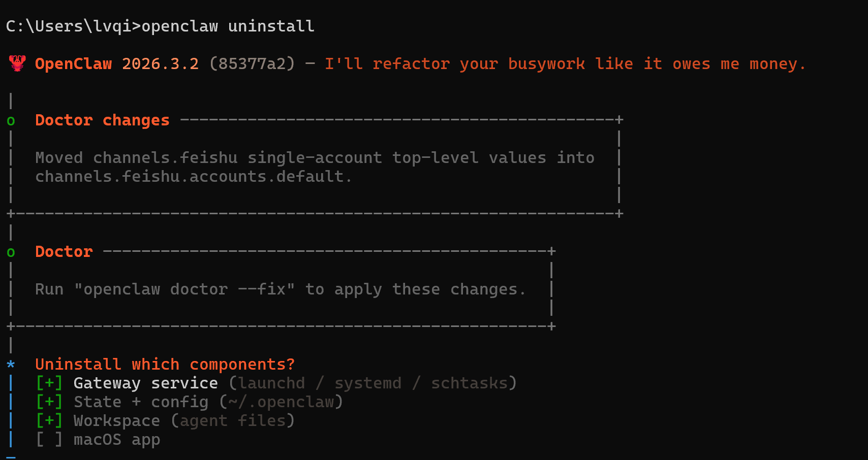Click the State + config option text
The width and height of the screenshot is (868, 460).
141,402
